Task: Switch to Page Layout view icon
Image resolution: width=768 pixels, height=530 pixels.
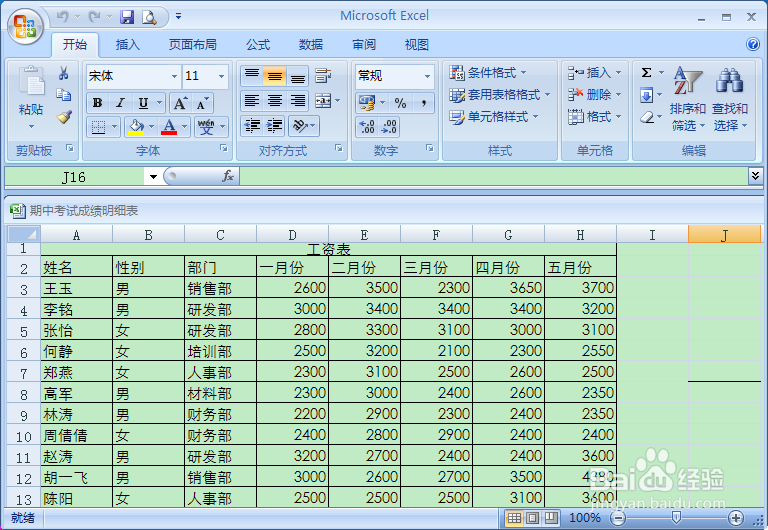Action: coord(532,518)
